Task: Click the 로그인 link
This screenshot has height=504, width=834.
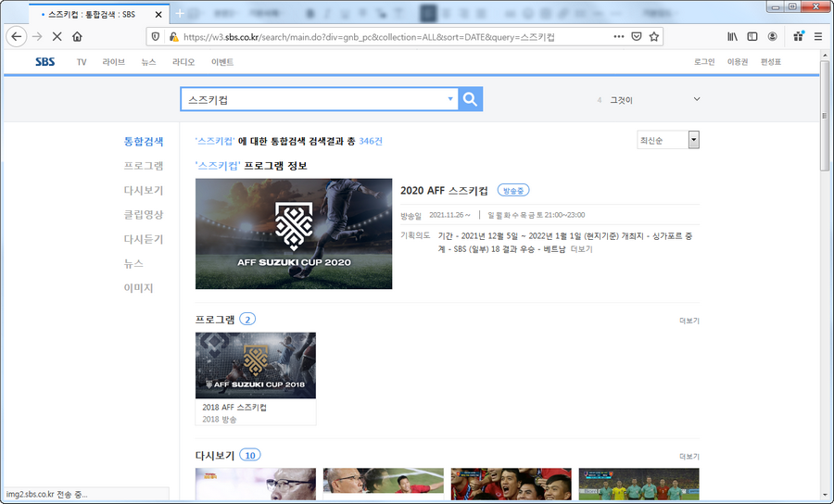Action: [x=704, y=62]
